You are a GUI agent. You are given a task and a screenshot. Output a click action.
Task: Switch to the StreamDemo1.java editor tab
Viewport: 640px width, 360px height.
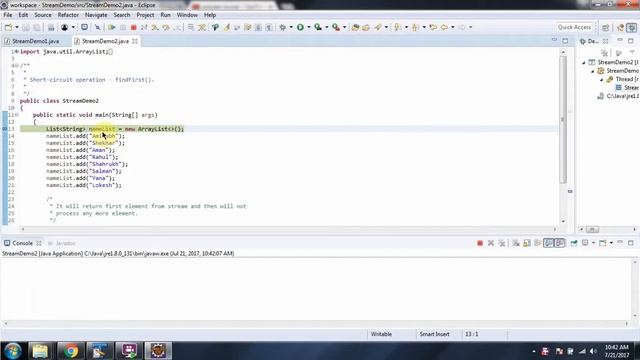tap(32, 41)
